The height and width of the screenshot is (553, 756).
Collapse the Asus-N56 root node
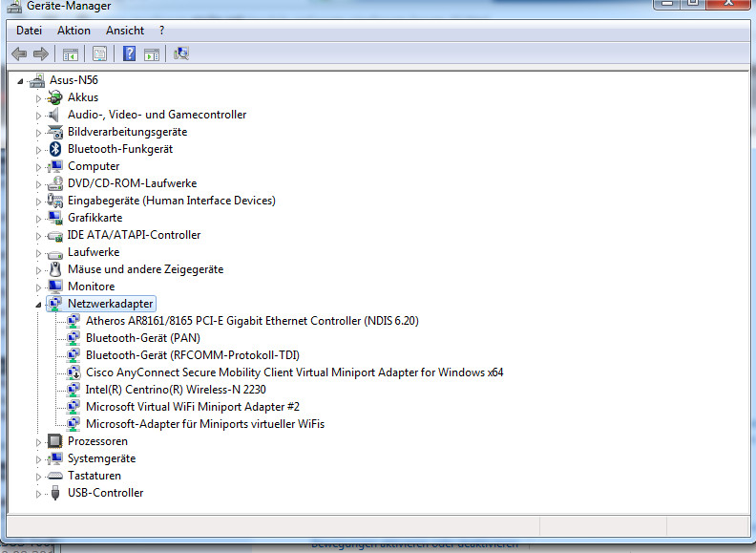click(20, 81)
